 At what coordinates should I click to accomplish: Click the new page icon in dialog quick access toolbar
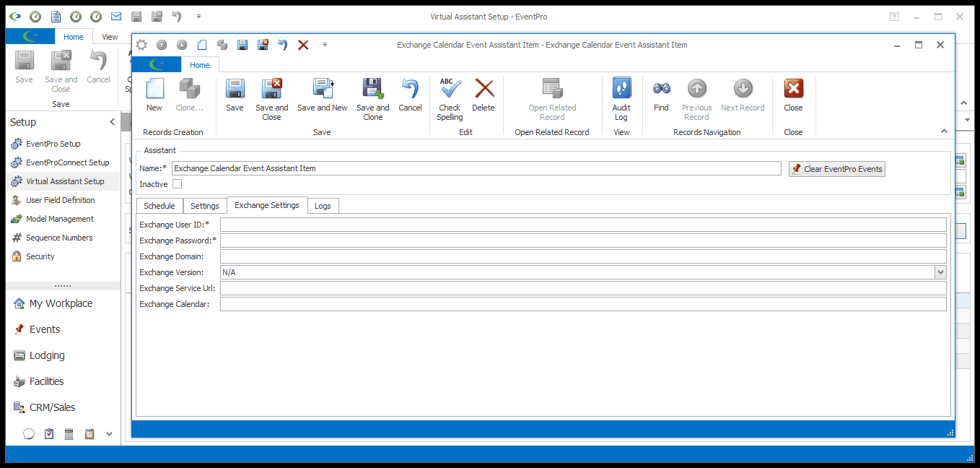click(x=202, y=45)
